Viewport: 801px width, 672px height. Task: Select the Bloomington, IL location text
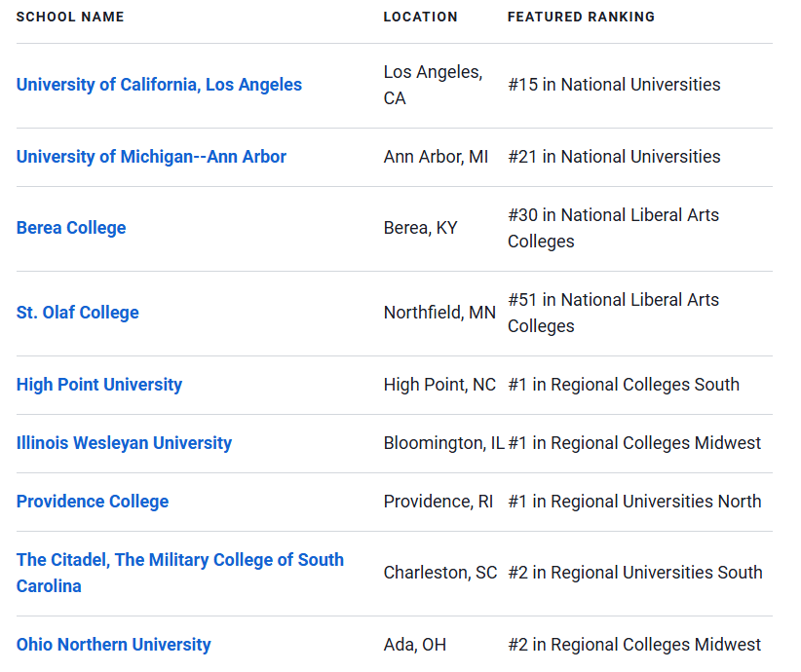coord(444,443)
